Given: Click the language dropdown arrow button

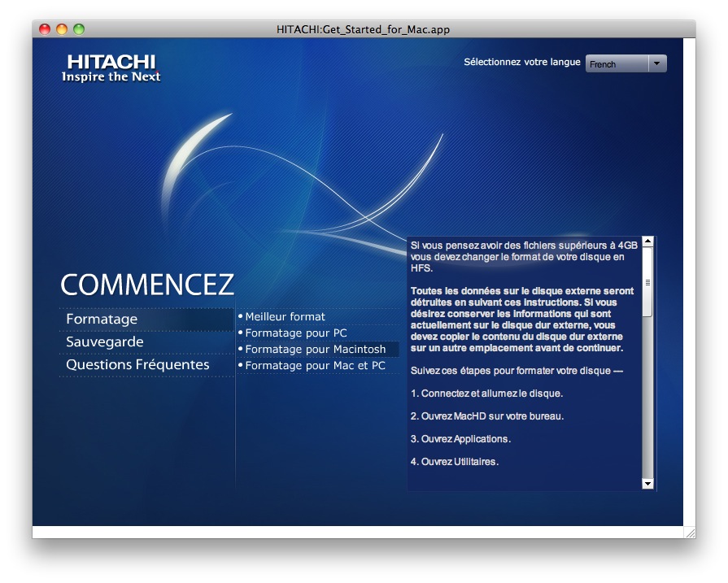Looking at the screenshot, I should 657,63.
